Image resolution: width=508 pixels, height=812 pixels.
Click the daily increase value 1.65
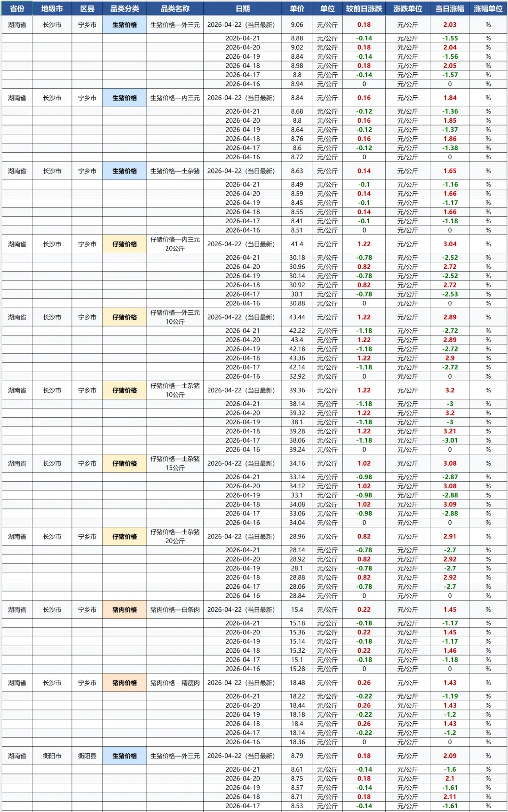(450, 171)
